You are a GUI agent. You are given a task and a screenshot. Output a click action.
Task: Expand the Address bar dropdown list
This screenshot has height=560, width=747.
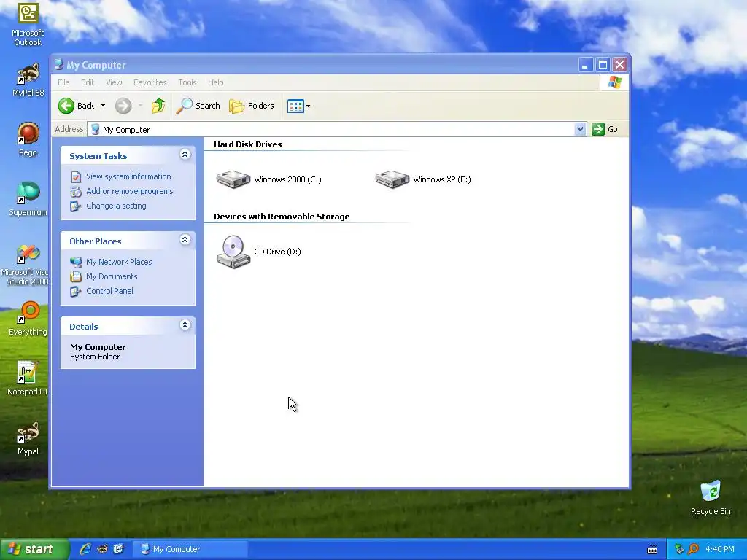point(580,129)
